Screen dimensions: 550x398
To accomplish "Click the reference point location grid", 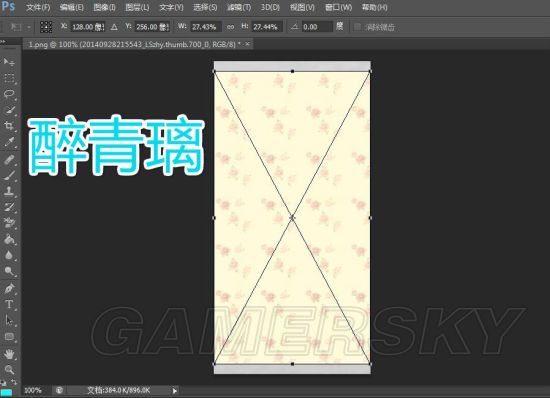I will pos(46,27).
